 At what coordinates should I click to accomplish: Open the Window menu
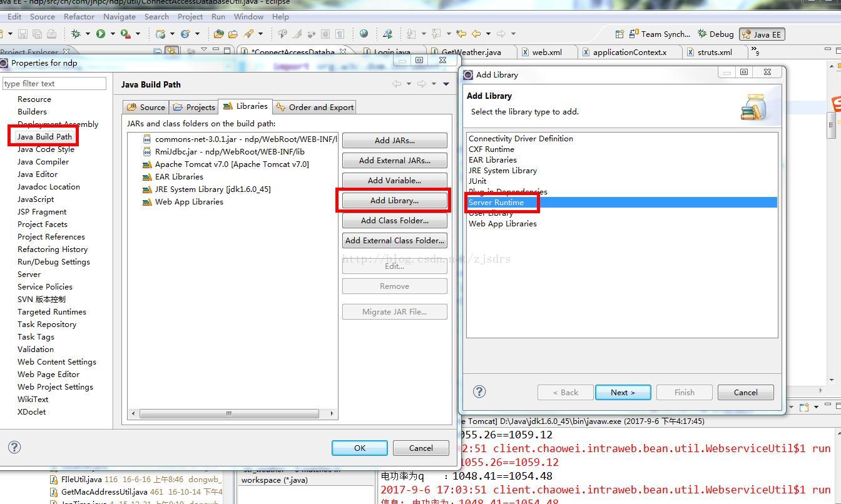(248, 16)
